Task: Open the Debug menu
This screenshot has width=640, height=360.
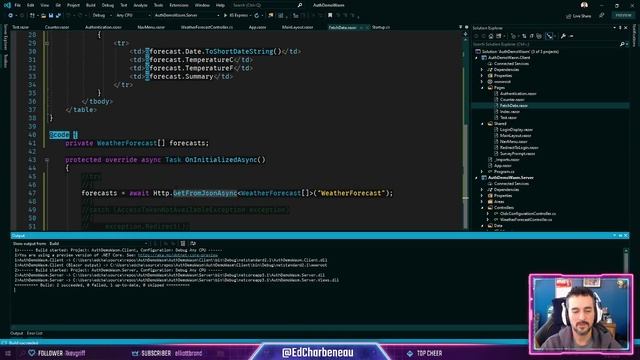Action: coord(108,5)
